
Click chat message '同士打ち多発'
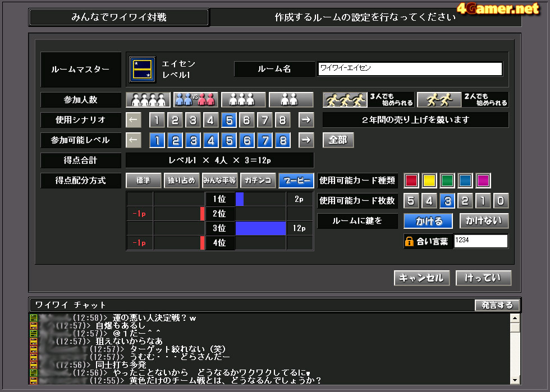click(x=121, y=365)
